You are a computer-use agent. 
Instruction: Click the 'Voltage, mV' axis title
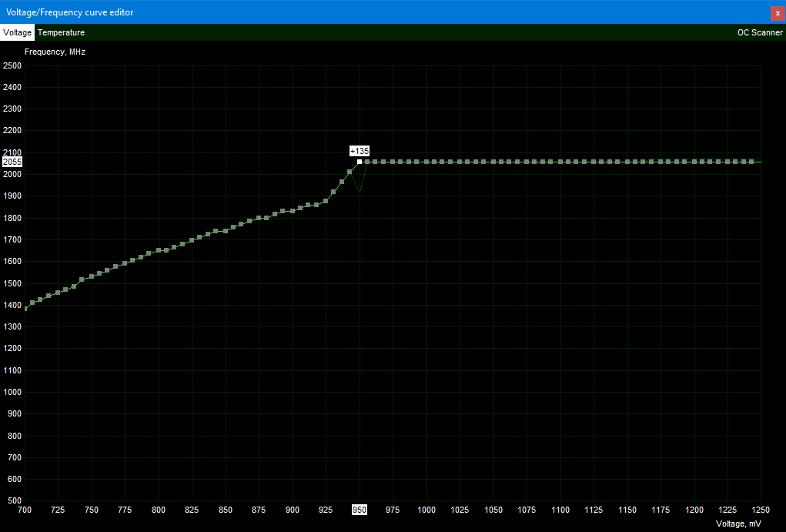point(738,524)
